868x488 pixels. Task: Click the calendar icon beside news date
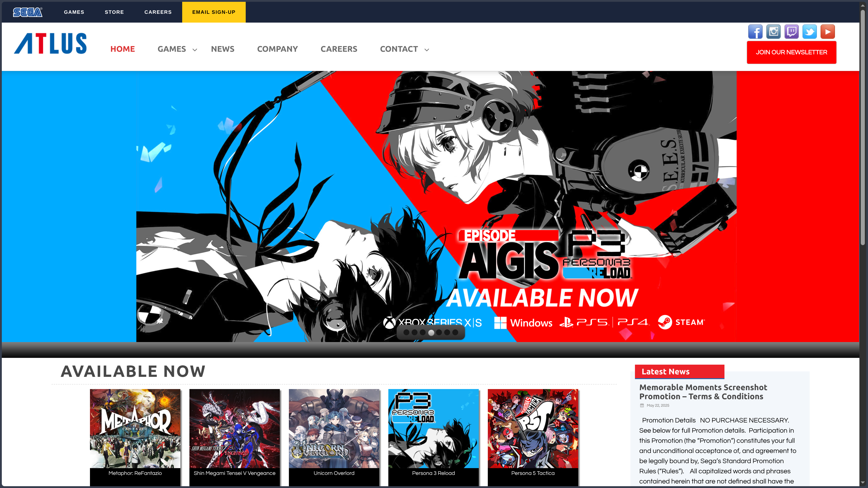pos(642,406)
